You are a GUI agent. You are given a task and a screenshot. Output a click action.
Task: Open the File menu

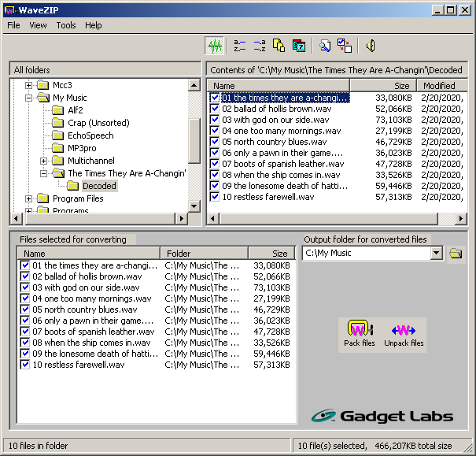13,25
